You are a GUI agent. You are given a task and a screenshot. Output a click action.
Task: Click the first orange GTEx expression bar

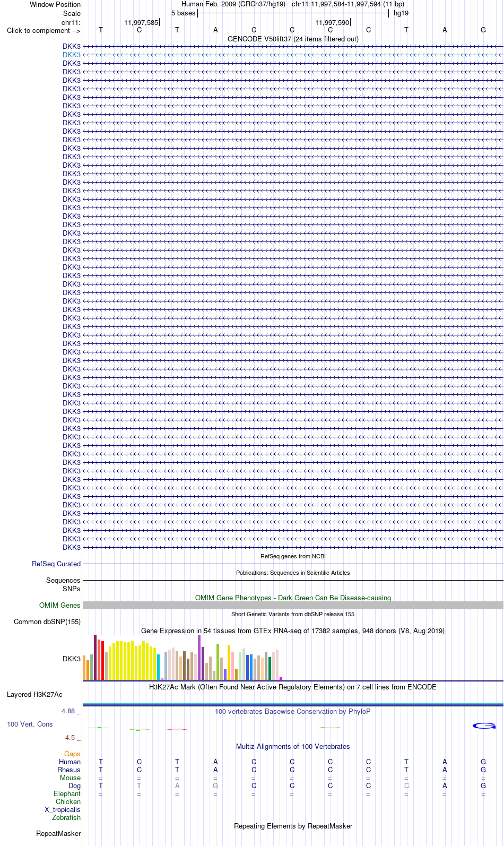pos(84,668)
